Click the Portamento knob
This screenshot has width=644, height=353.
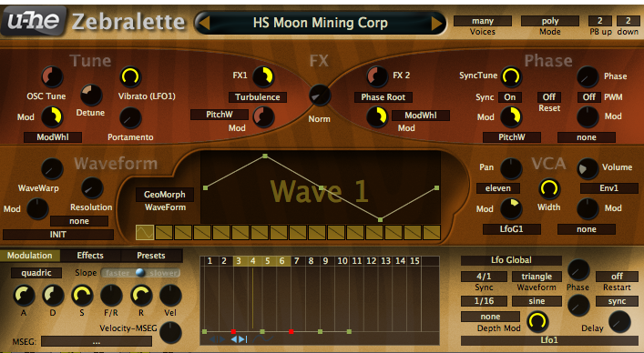tap(130, 118)
